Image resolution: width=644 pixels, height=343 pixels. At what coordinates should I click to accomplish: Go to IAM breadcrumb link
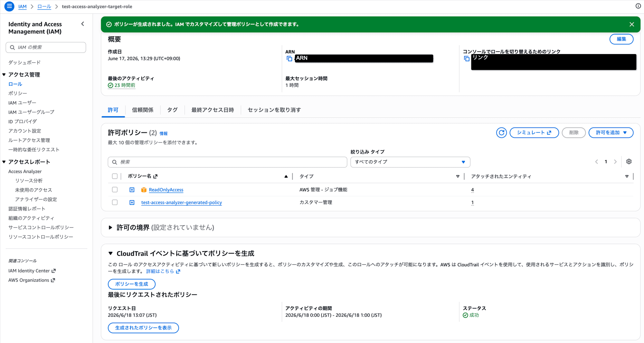click(x=23, y=6)
